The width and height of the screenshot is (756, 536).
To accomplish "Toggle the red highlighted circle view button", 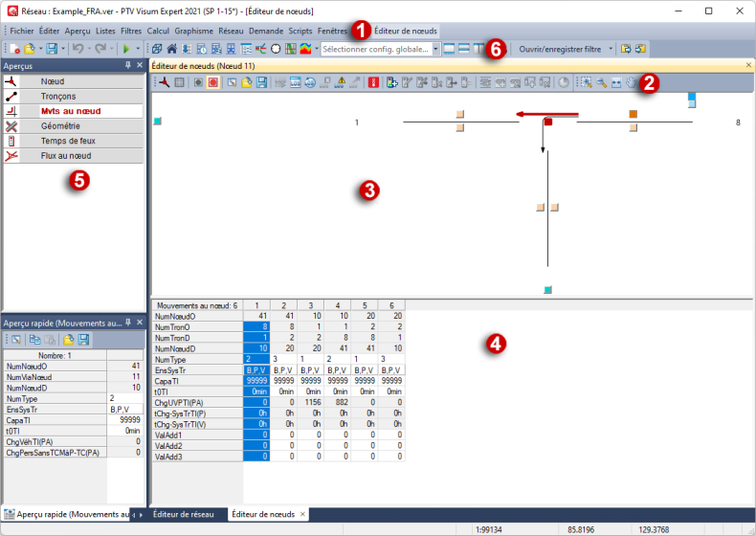I will pos(213,83).
